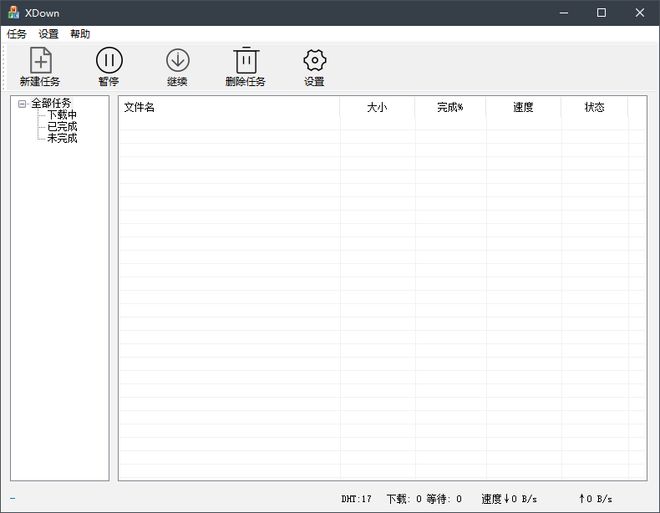This screenshot has height=513, width=660.
Task: Click the XDown app icon in title bar
Action: [x=13, y=13]
